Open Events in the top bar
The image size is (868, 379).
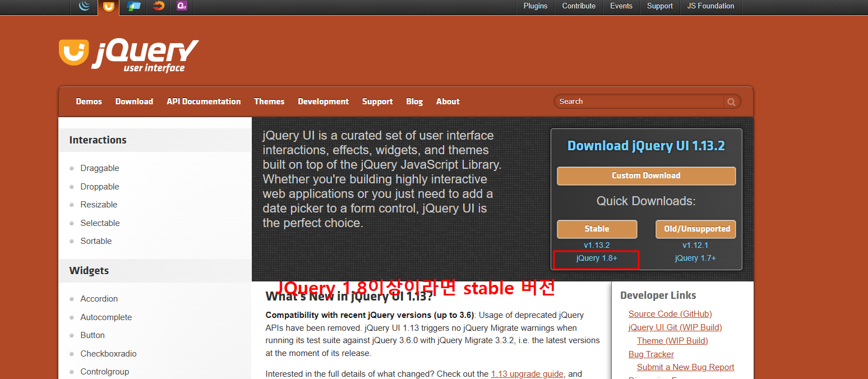point(621,6)
